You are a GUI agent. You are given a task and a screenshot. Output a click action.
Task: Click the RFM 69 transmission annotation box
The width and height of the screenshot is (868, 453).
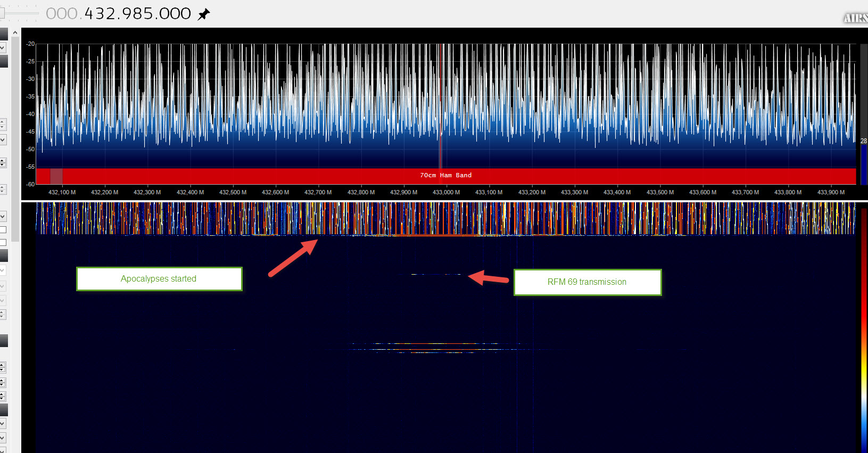pos(587,282)
